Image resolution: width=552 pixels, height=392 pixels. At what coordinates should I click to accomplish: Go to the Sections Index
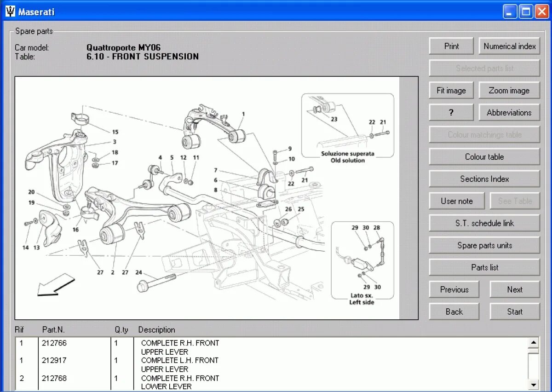[484, 179]
